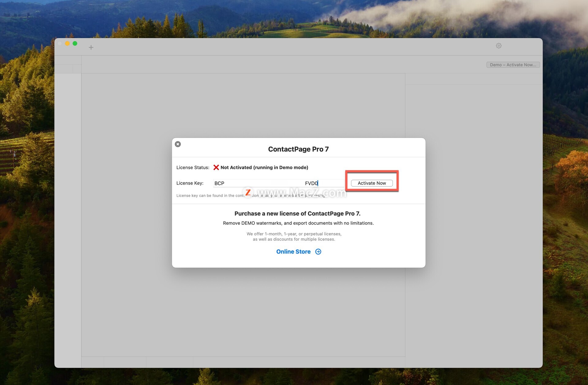Click the Activate Now button

click(x=372, y=183)
